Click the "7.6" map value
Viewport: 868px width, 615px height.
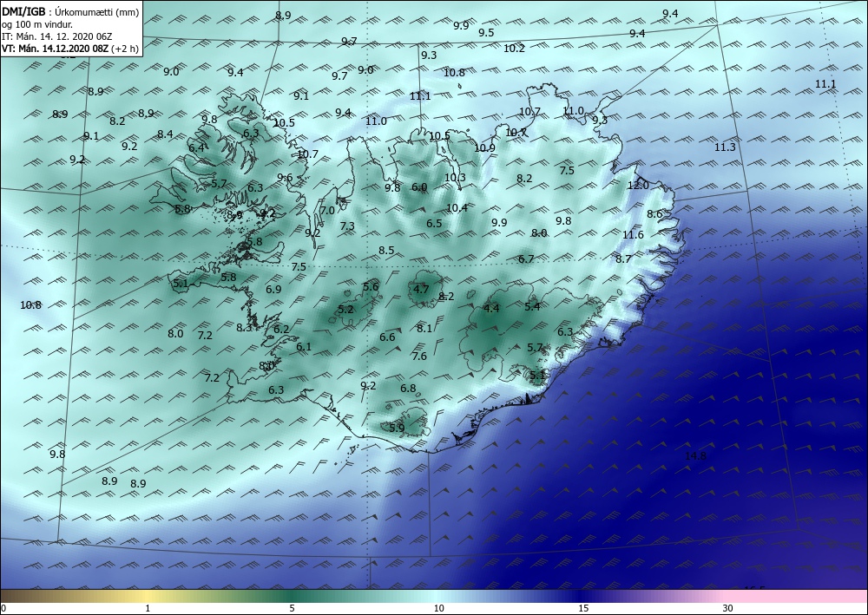click(419, 357)
